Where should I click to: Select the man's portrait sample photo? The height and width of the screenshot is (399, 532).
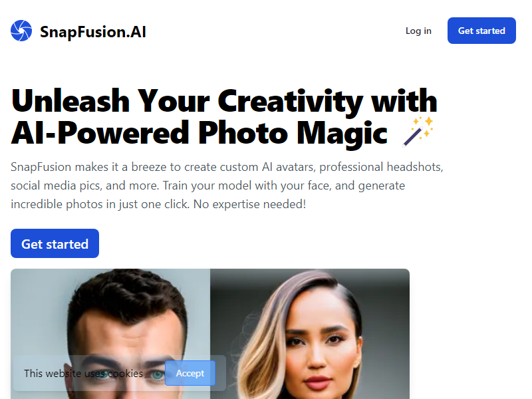pyautogui.click(x=110, y=334)
